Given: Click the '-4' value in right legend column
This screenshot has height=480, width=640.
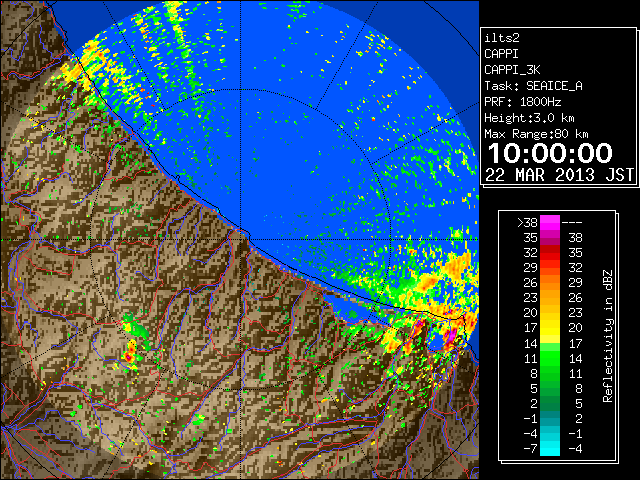Looking at the screenshot, I should pyautogui.click(x=575, y=449).
